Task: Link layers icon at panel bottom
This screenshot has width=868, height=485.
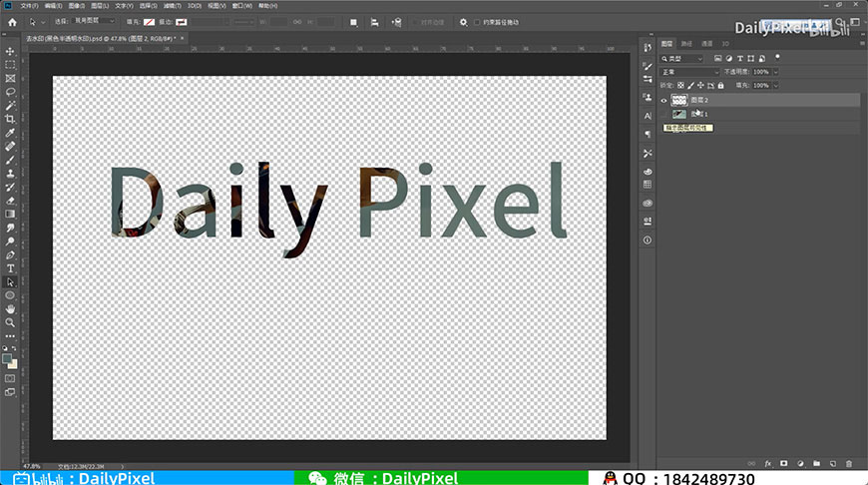Action: [751, 463]
